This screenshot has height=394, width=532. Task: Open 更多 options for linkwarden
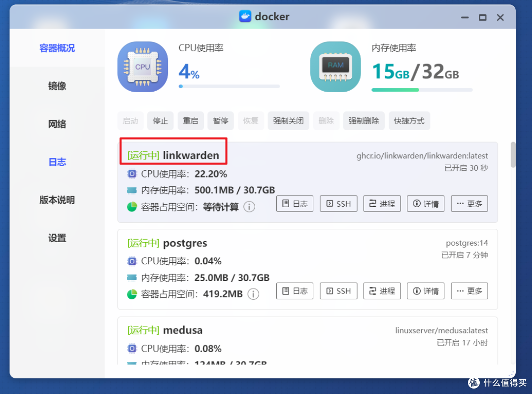[469, 204]
